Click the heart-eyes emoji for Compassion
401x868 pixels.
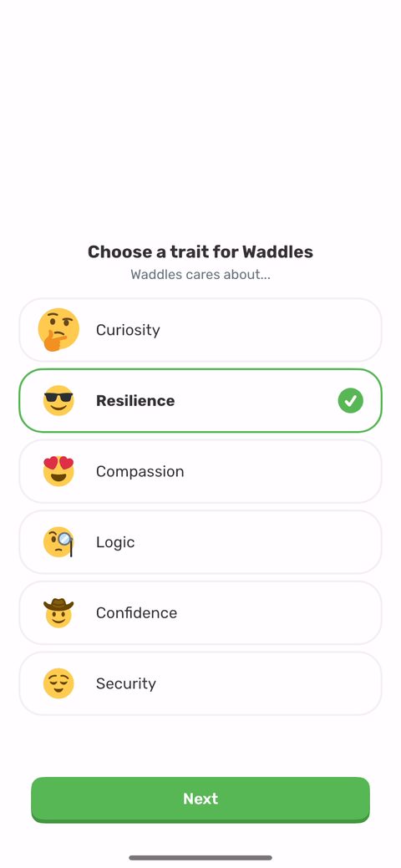tap(58, 471)
